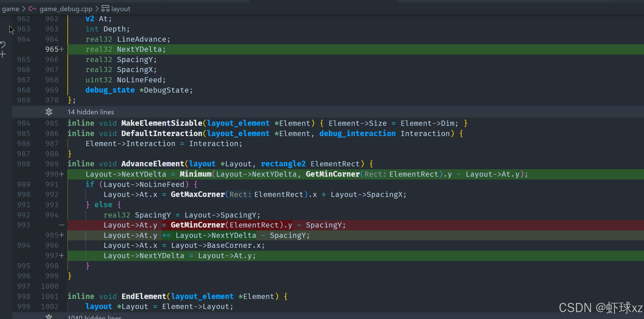Click the minus marker on deleted line 993
Screen dimensions: 644x319
(x=62, y=225)
